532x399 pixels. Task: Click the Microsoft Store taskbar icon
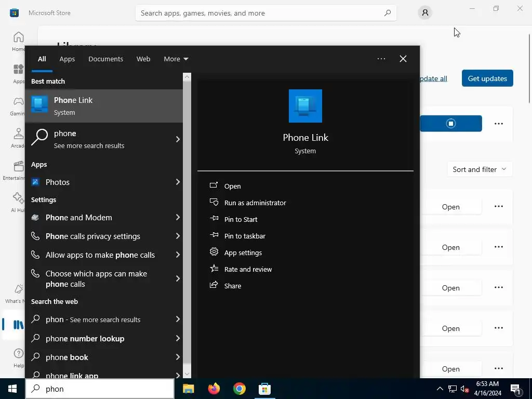click(264, 389)
